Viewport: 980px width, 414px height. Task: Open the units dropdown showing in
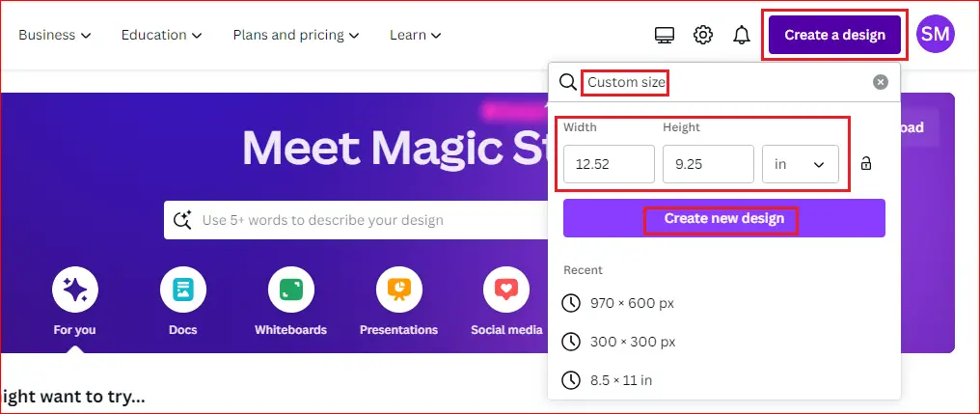[x=800, y=164]
